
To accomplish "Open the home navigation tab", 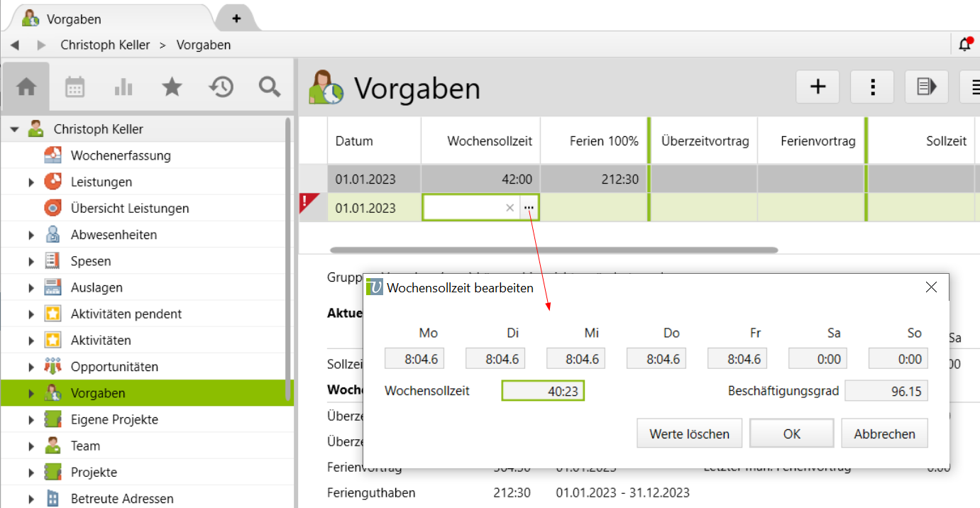I will 26,87.
